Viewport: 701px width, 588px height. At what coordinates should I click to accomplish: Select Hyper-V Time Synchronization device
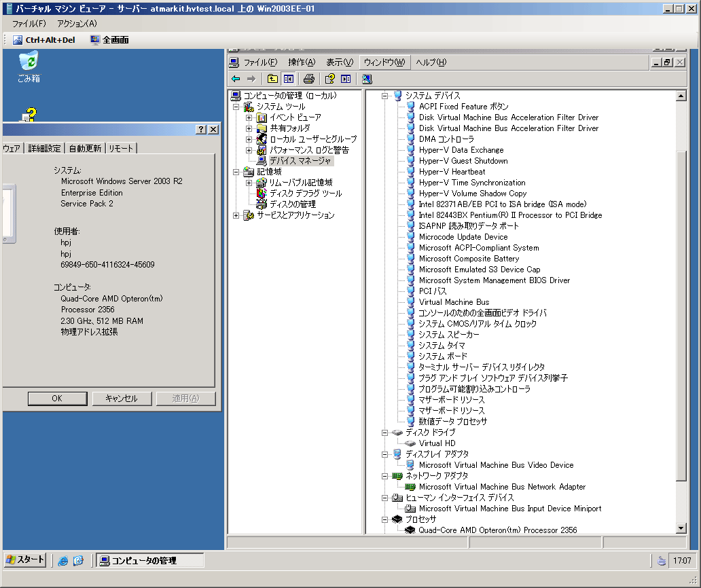click(x=471, y=183)
